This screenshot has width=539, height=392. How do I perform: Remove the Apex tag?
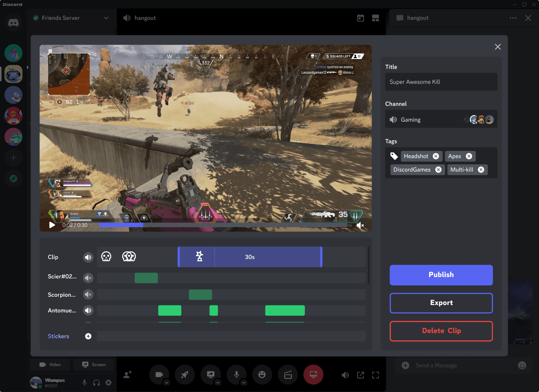[x=469, y=156]
